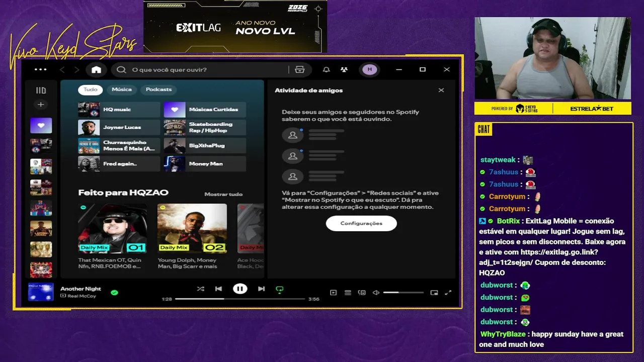Click the magnifier search icon
644x362 pixels.
(121, 70)
